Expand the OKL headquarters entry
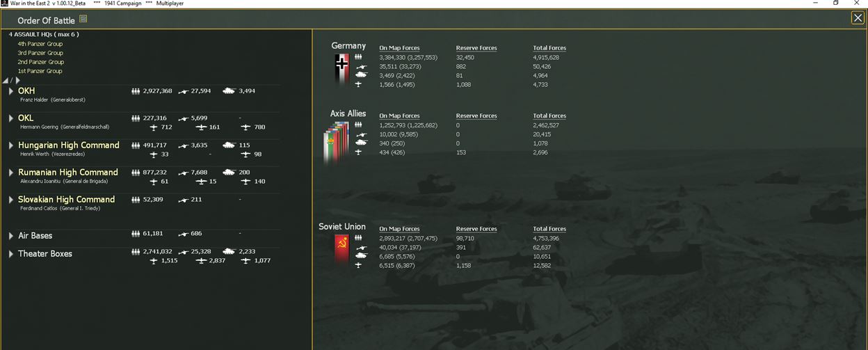The height and width of the screenshot is (350, 868). pos(11,118)
